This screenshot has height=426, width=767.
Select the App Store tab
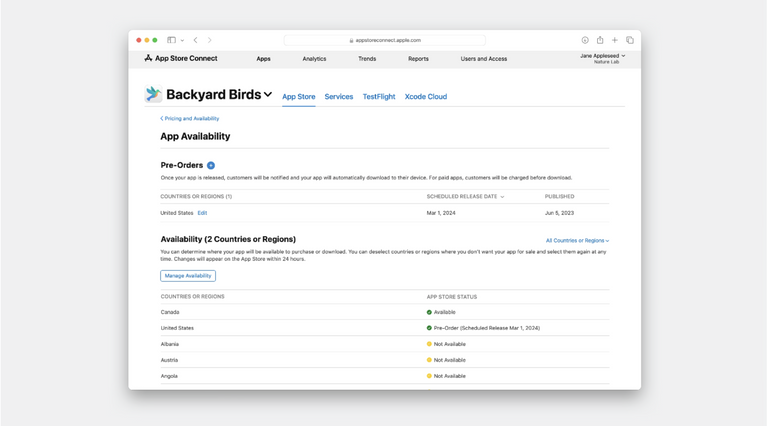pyautogui.click(x=298, y=97)
